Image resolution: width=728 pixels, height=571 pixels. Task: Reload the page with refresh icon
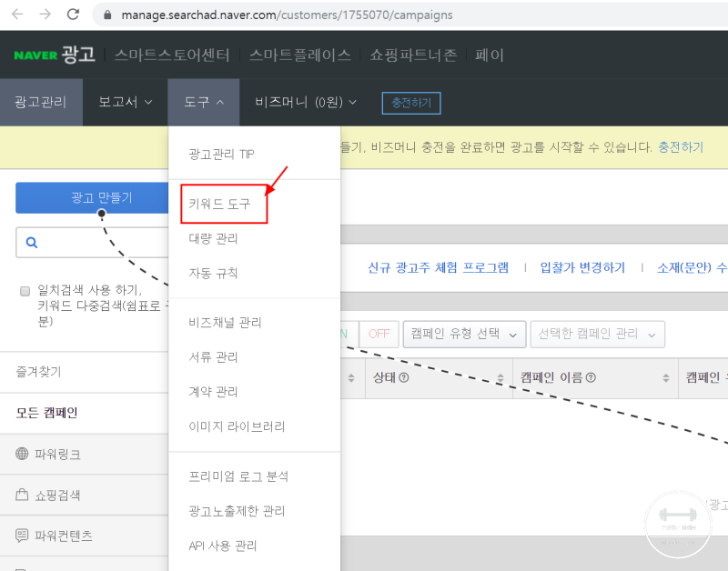[x=73, y=15]
